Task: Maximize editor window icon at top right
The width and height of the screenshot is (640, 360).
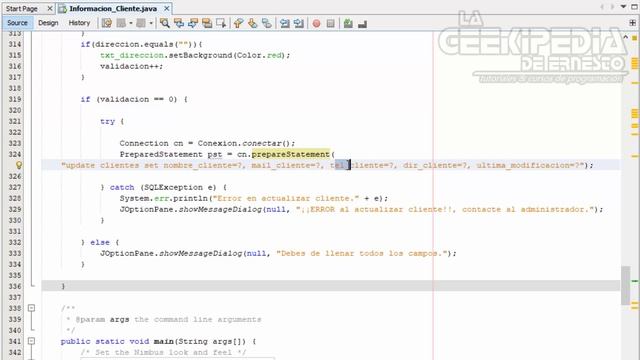Action: pos(634,7)
